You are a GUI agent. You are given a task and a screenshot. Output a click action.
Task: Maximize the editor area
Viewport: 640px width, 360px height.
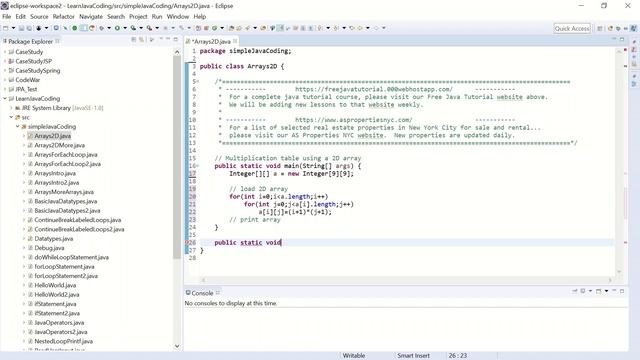pos(622,39)
